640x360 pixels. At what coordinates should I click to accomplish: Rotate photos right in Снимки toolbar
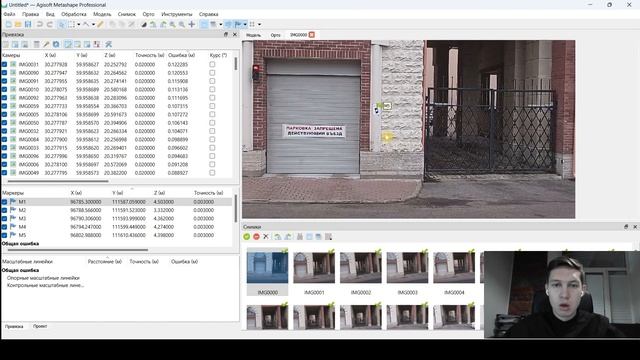[x=288, y=236]
